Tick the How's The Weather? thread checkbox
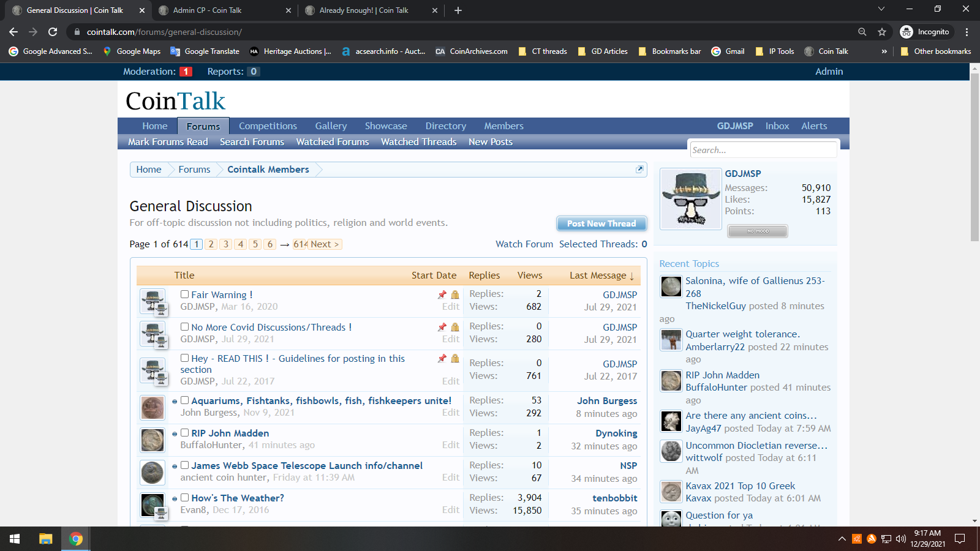Image resolution: width=980 pixels, height=551 pixels. tap(184, 498)
